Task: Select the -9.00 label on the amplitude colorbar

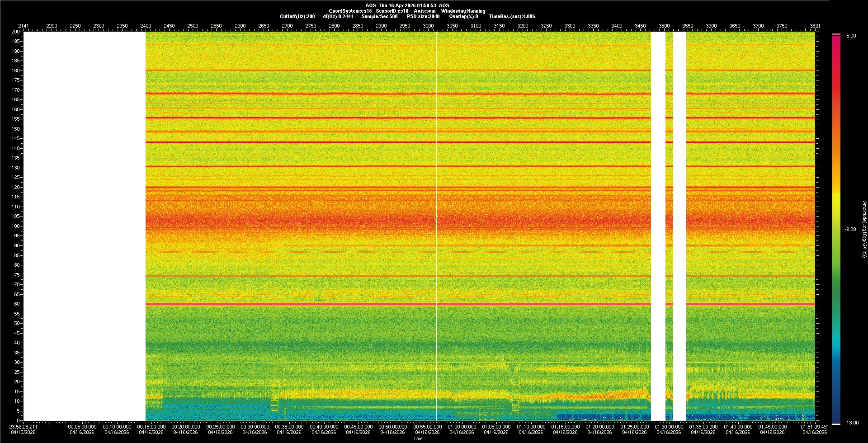Action: coord(850,230)
